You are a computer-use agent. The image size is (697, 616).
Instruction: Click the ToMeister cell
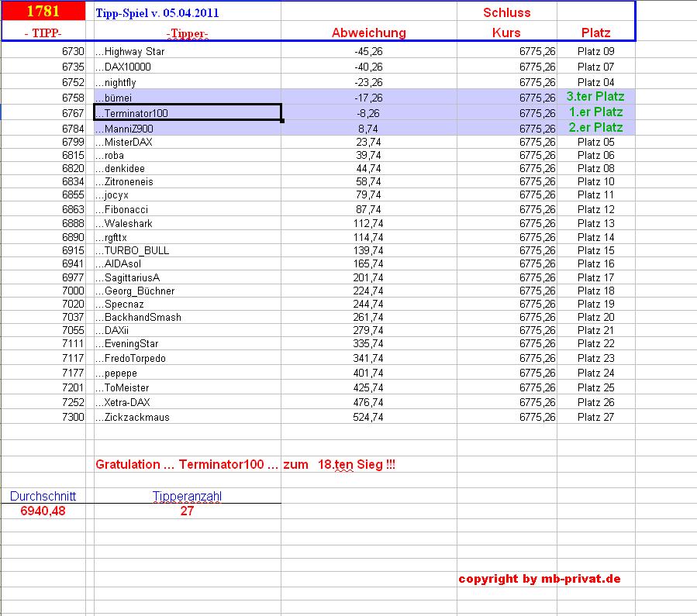point(187,387)
